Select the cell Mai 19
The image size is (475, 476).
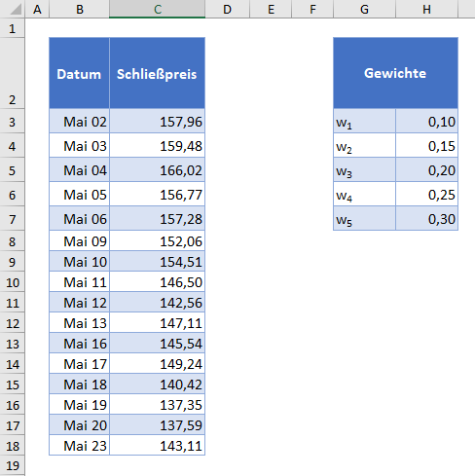79,404
